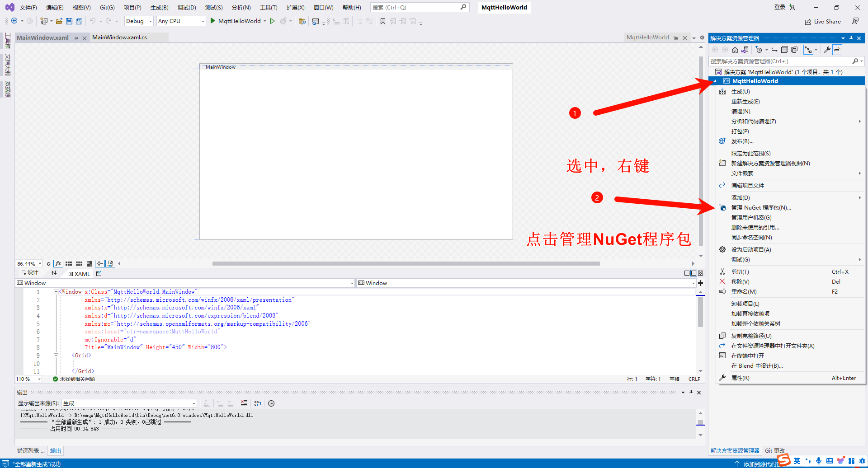Click the Output panel vertical scrollbar
The height and width of the screenshot is (468, 868).
click(700, 423)
